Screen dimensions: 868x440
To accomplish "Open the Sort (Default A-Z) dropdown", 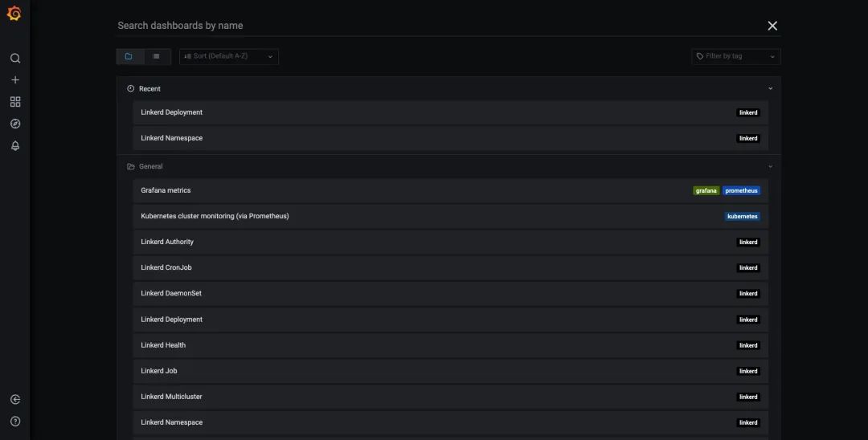I will [x=228, y=56].
